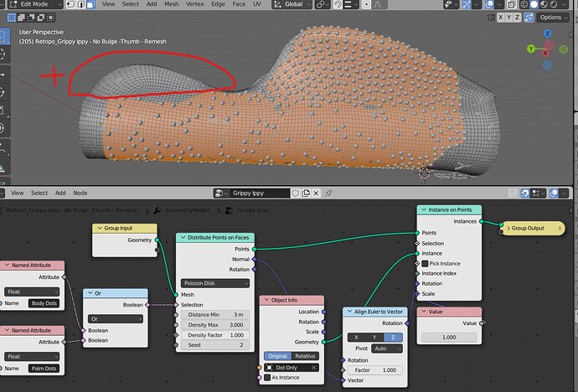Click Z axis on navigation gizmo

[547, 34]
